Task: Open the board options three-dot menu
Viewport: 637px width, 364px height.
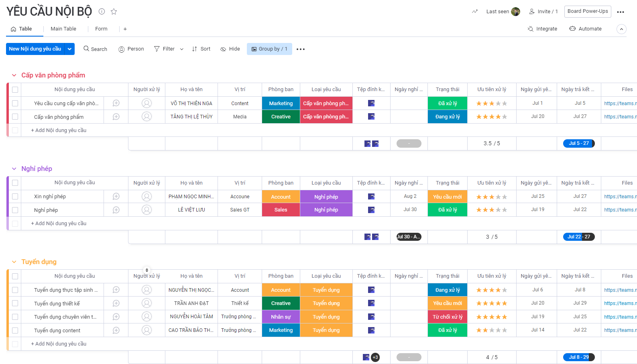Action: point(621,12)
